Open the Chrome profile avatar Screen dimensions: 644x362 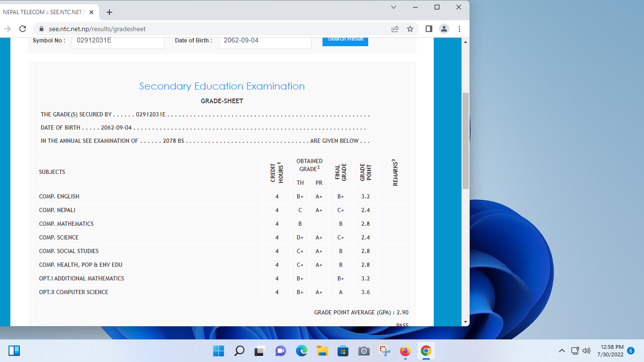click(444, 29)
